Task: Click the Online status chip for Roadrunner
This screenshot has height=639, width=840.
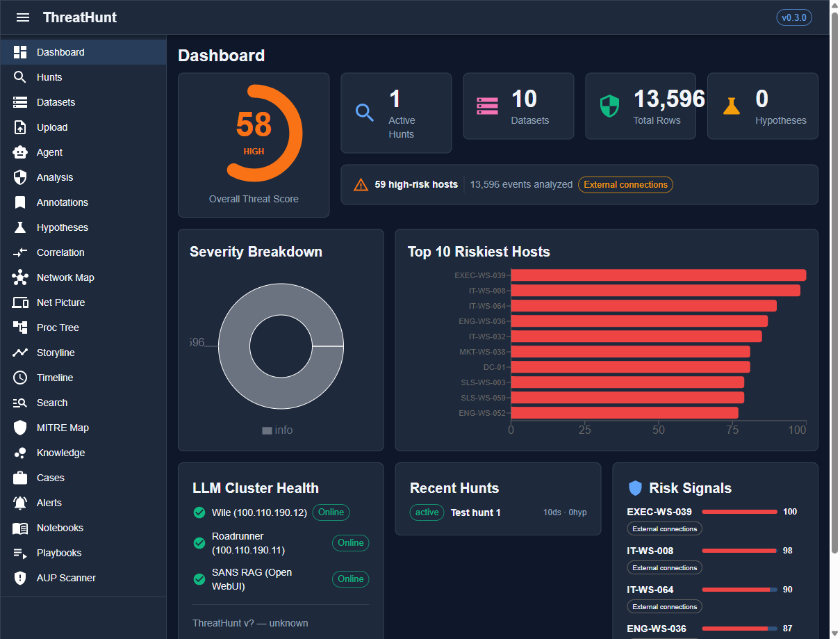Action: coord(350,543)
